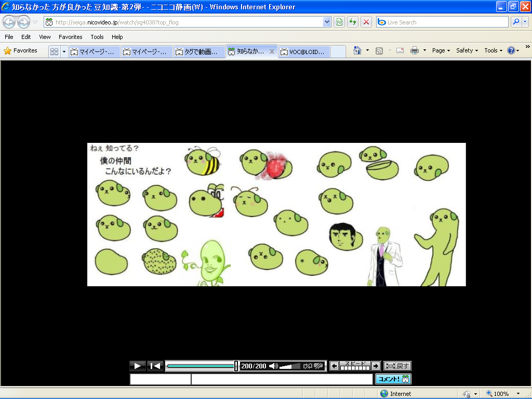The width and height of the screenshot is (532, 399).
Task: Open the Edit menu
Action: 26,37
